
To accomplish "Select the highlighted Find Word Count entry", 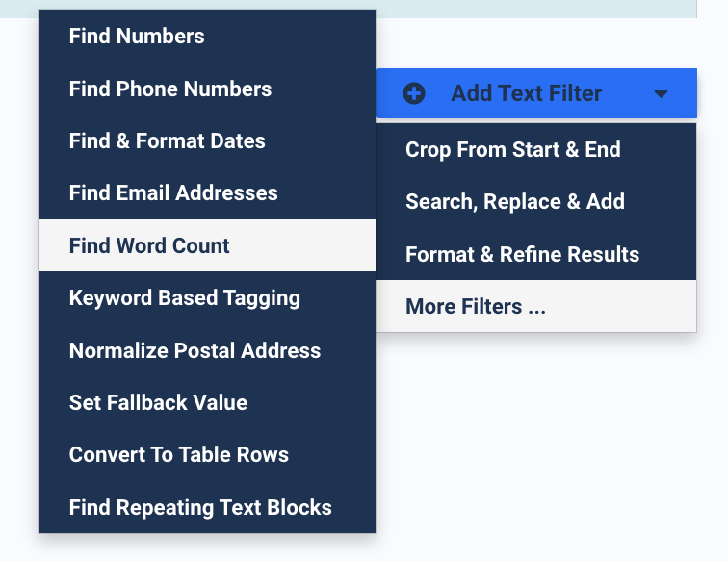I will [x=207, y=245].
